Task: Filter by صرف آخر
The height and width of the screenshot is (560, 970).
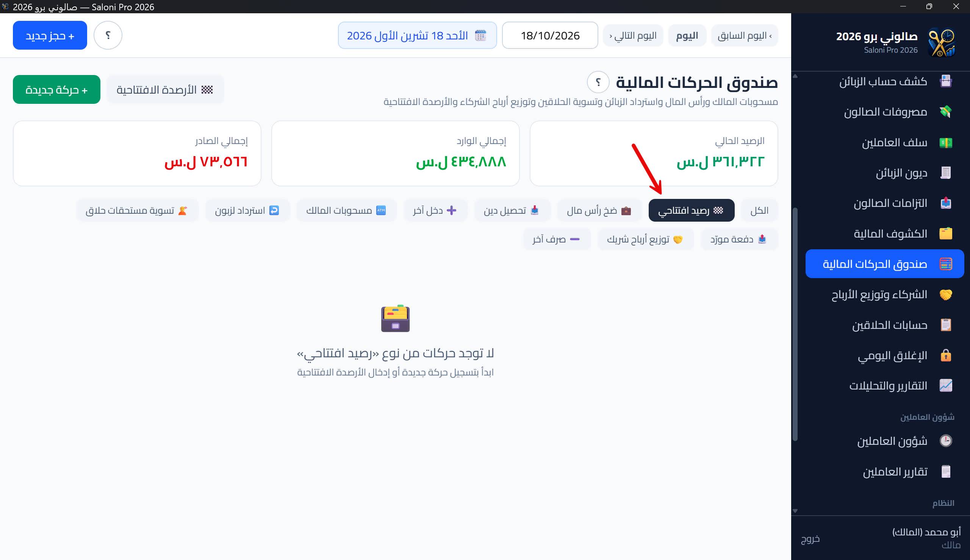Action: coord(557,239)
